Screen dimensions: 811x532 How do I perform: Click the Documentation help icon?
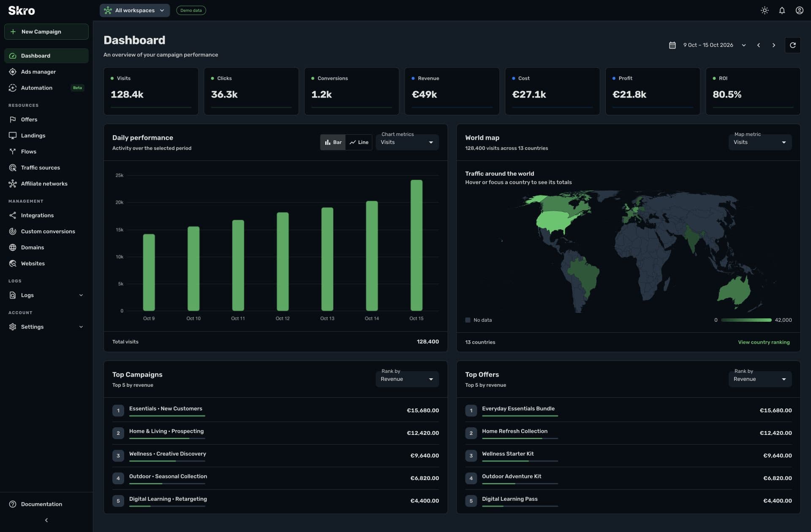(x=13, y=504)
